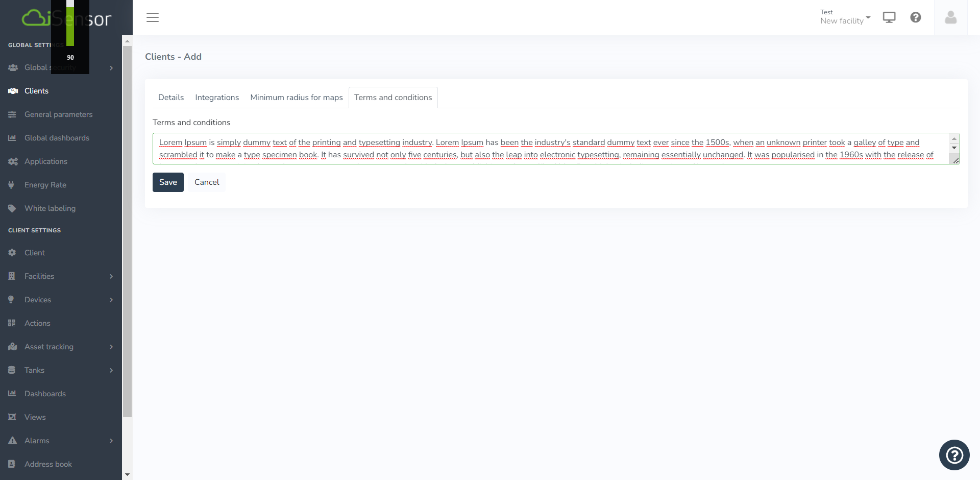
Task: Expand the Facilities submenu
Action: pos(111,276)
